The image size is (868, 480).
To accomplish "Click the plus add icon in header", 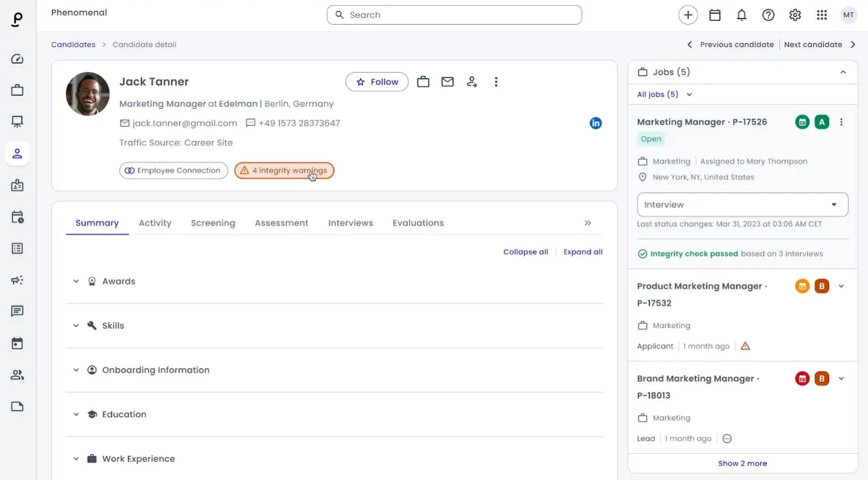I will 687,15.
